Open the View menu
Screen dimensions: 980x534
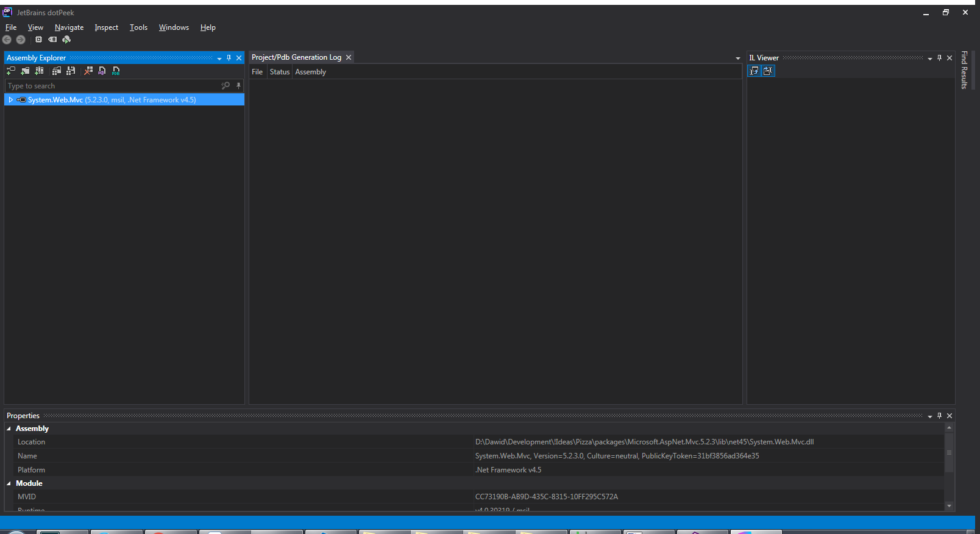pyautogui.click(x=35, y=27)
